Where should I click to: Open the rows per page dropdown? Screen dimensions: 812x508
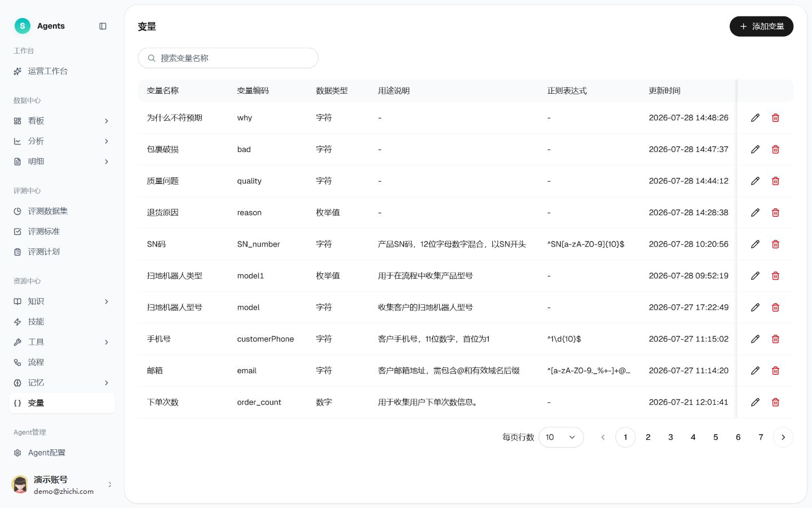561,437
